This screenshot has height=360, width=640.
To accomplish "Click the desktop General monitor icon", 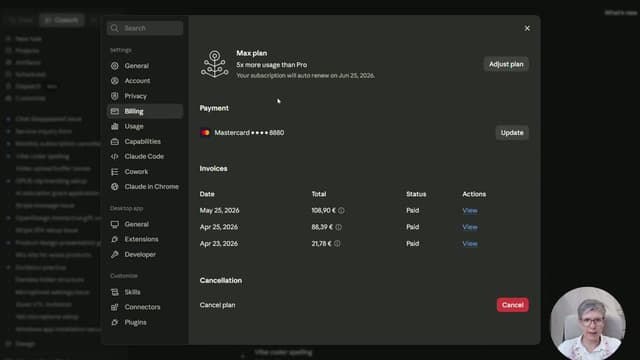I will coord(115,224).
